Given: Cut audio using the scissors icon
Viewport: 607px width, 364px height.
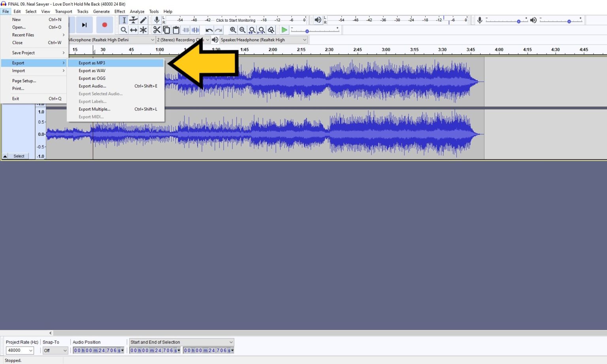Looking at the screenshot, I should 156,30.
